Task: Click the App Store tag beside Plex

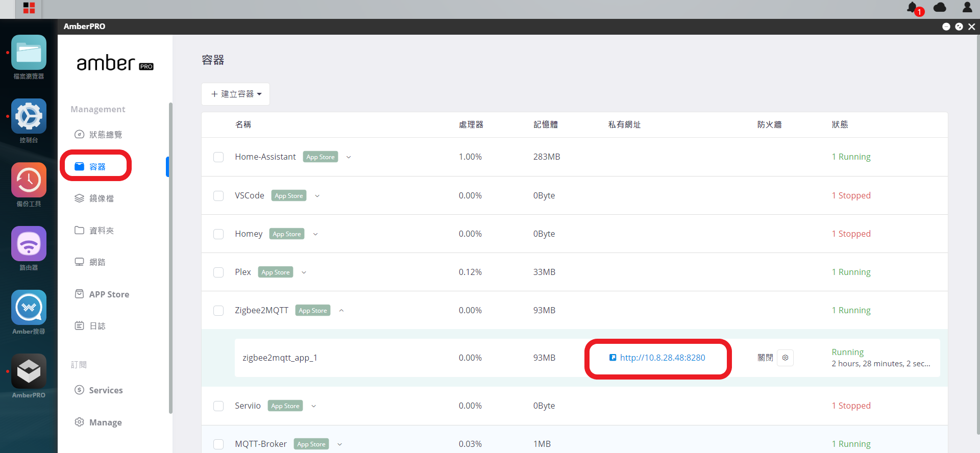Action: pos(276,272)
